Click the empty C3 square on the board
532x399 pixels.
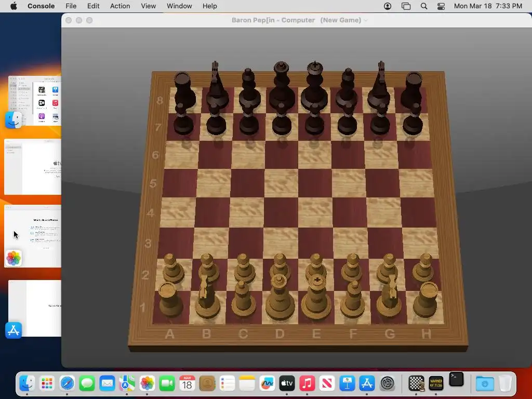pos(245,243)
